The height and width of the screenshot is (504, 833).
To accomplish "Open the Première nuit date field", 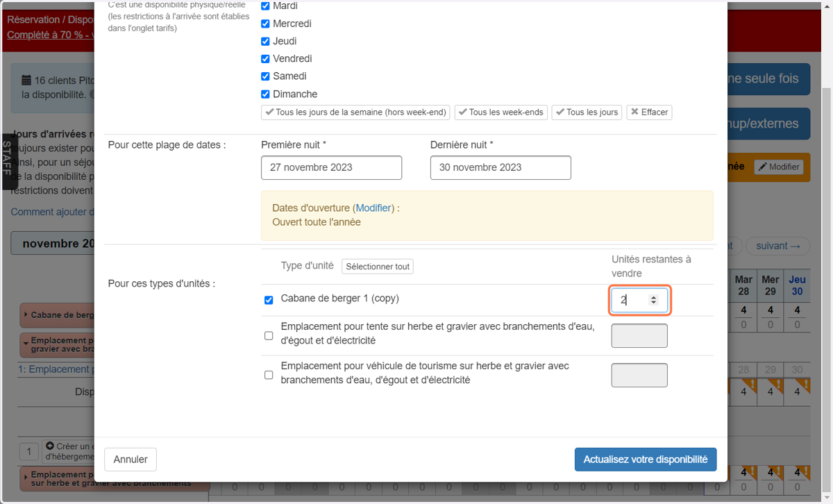I will (331, 167).
